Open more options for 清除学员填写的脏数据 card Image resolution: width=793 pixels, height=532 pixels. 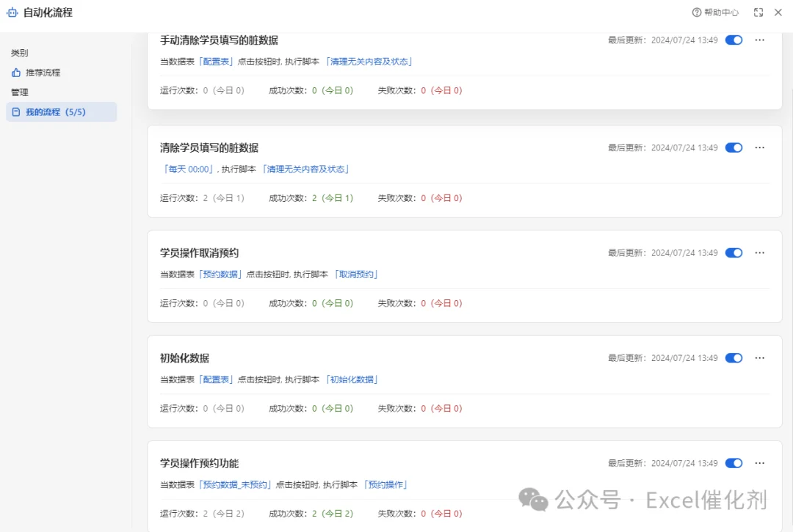760,147
